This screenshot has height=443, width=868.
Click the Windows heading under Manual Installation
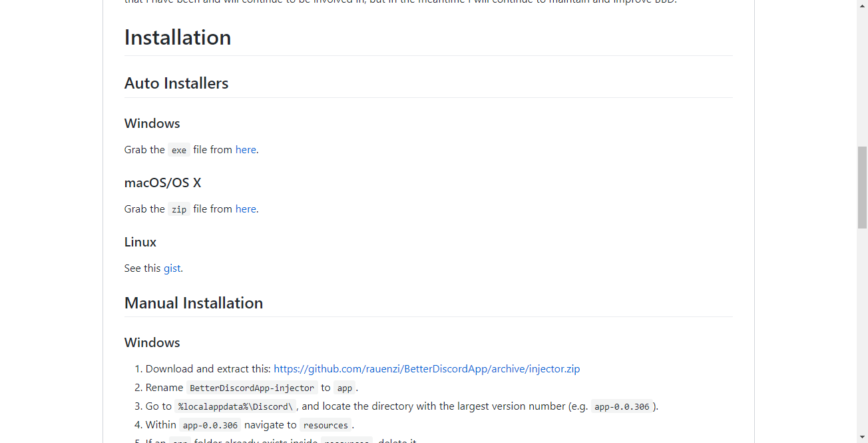152,342
